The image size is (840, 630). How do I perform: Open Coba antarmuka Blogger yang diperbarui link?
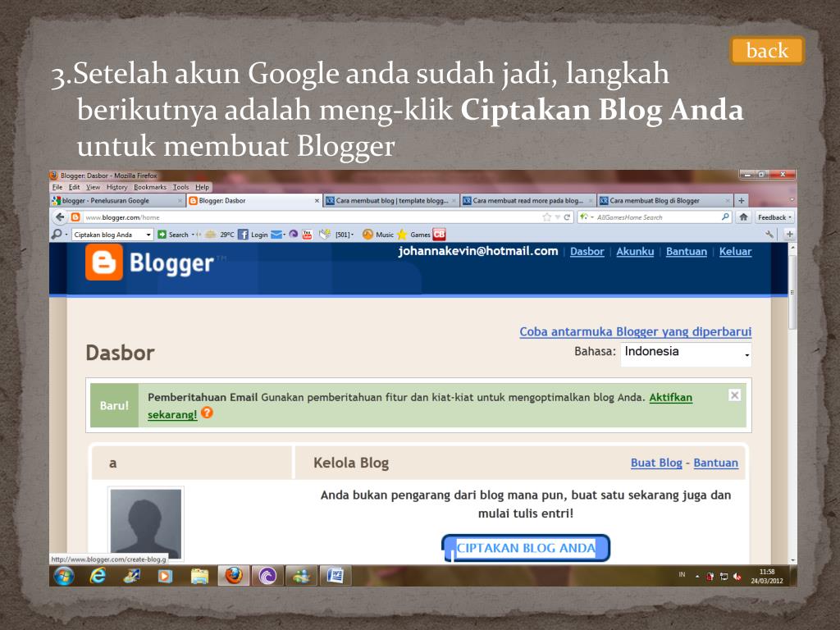636,331
